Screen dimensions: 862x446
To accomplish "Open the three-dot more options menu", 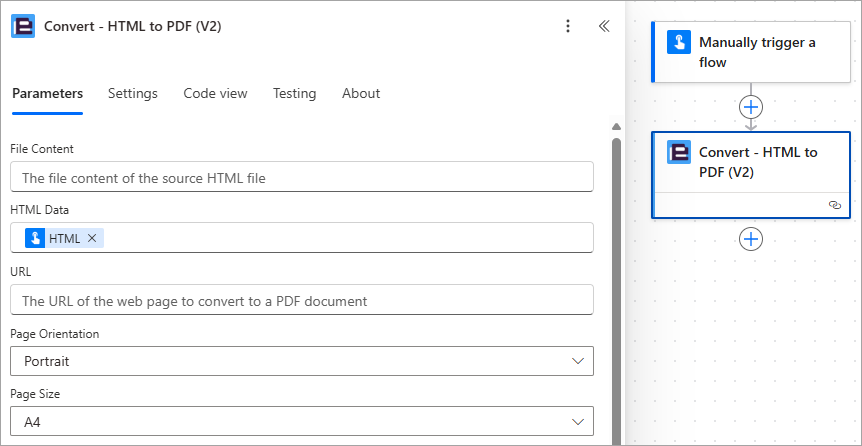I will coord(568,26).
